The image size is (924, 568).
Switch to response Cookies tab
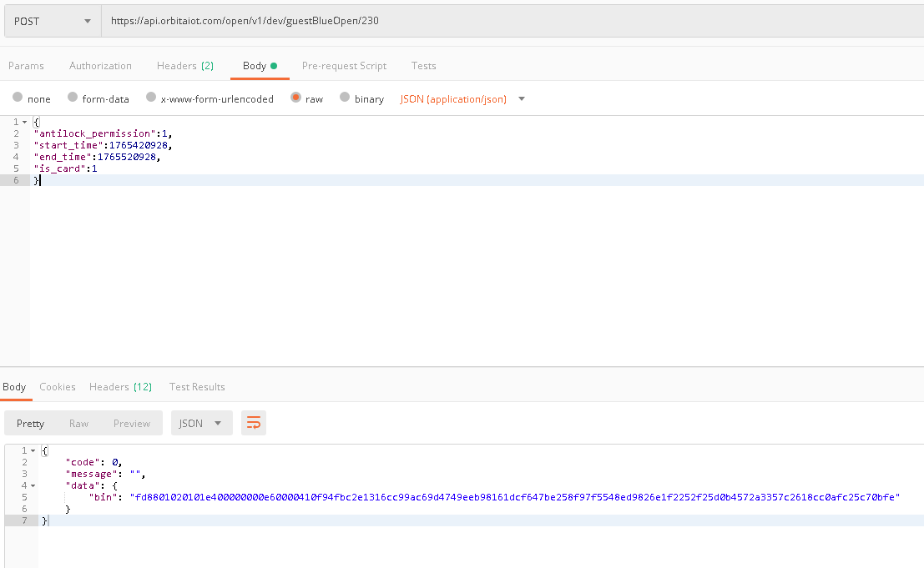tap(58, 387)
